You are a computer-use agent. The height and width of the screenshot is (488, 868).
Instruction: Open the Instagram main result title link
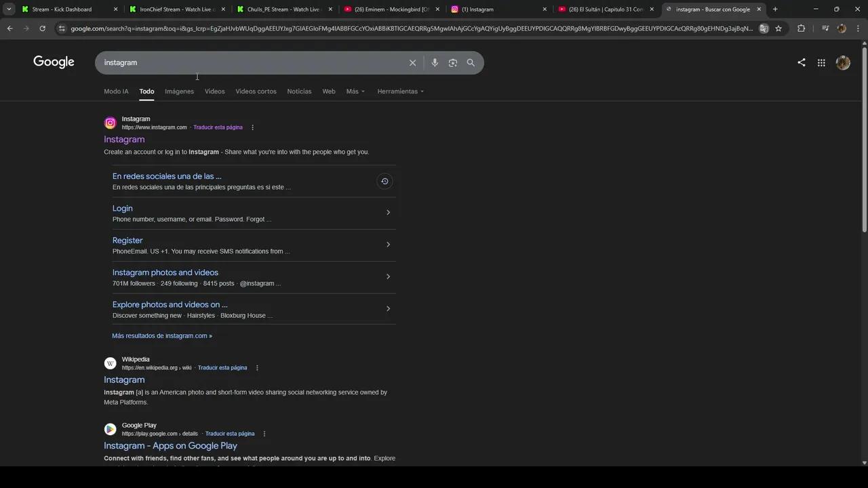pyautogui.click(x=124, y=140)
